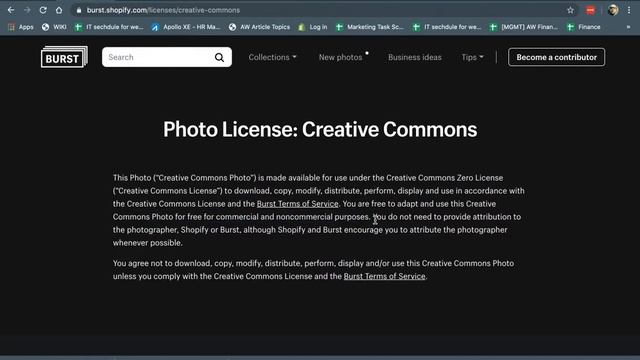Screen dimensions: 640x360
Task: Open [MGMT] AW Finan... bookmark
Action: [524, 27]
